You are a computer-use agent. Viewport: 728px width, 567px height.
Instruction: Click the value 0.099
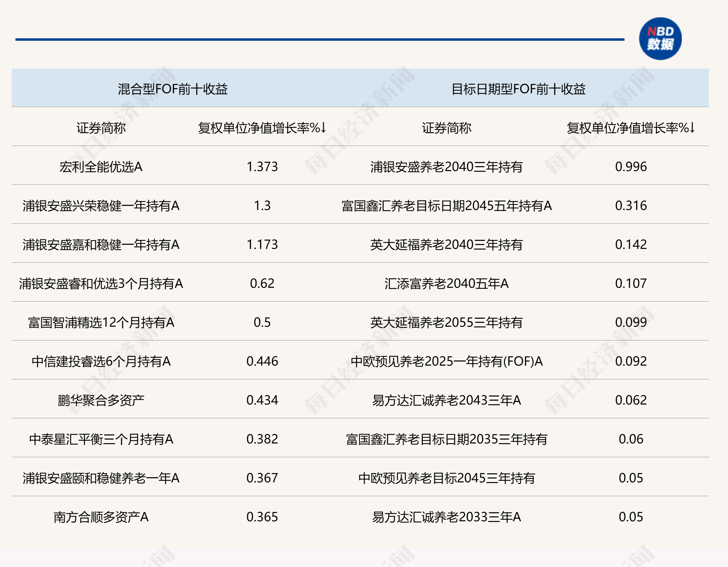tap(631, 322)
